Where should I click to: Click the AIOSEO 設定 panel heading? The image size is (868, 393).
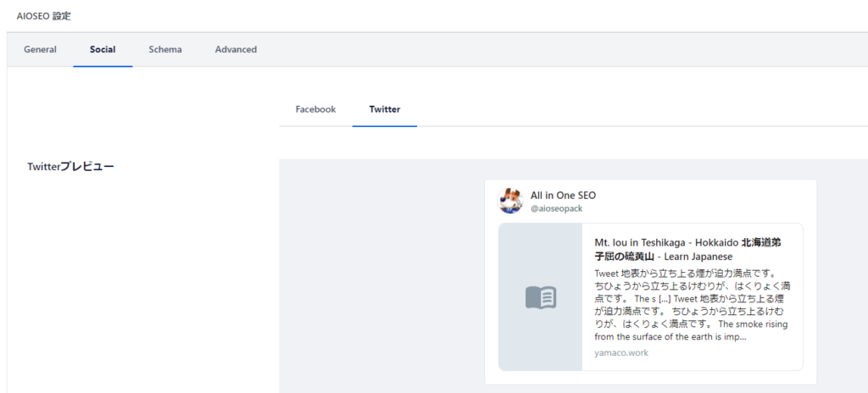44,16
